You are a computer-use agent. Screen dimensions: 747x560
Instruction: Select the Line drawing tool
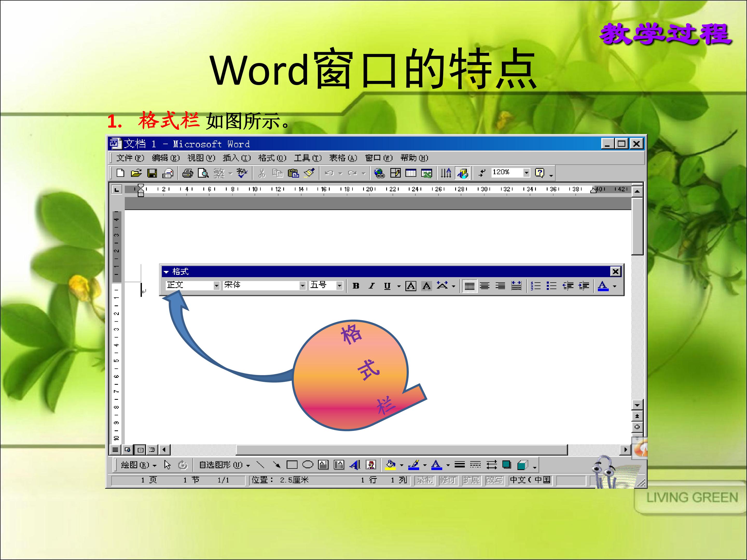pos(260,465)
